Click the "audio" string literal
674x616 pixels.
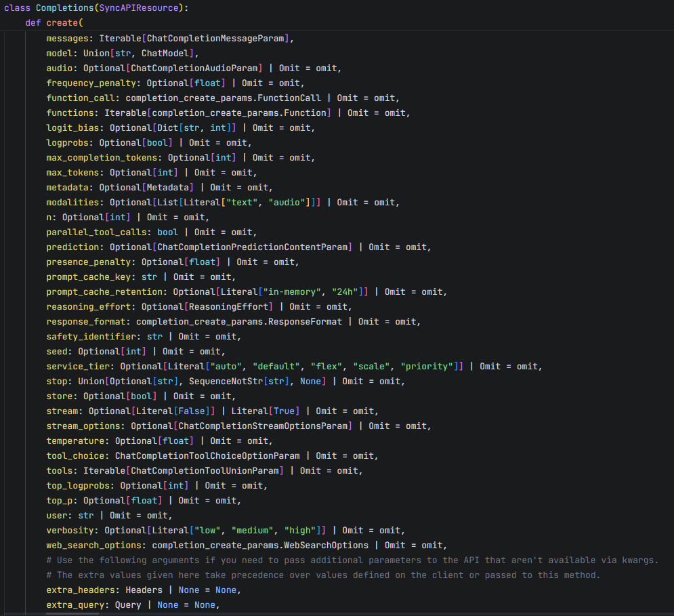pos(287,202)
